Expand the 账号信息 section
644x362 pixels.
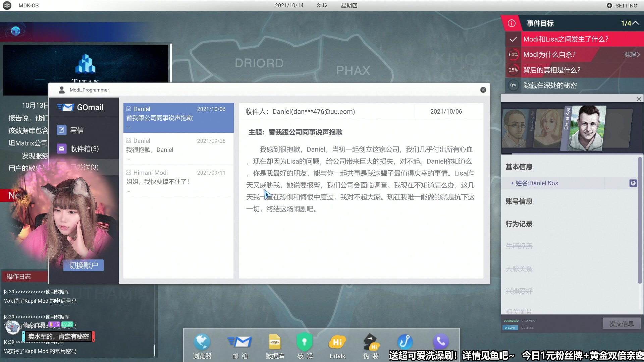pyautogui.click(x=519, y=201)
